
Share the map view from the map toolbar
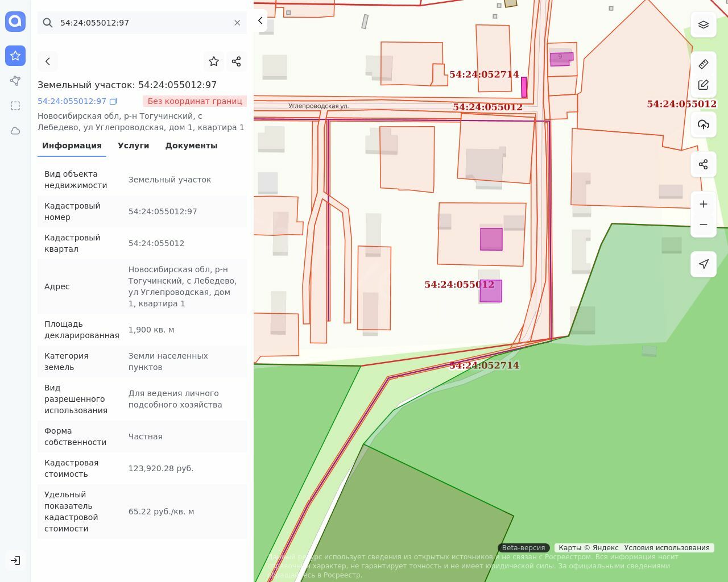tap(703, 164)
